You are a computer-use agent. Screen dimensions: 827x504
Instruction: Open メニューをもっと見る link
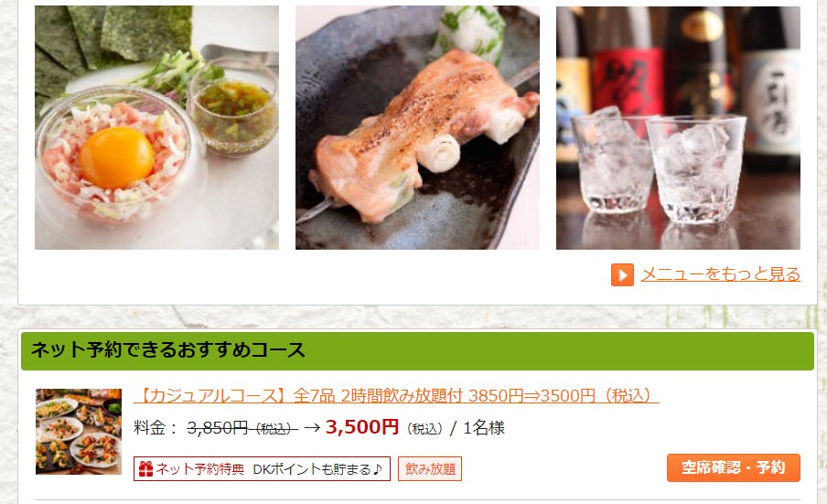tap(721, 274)
